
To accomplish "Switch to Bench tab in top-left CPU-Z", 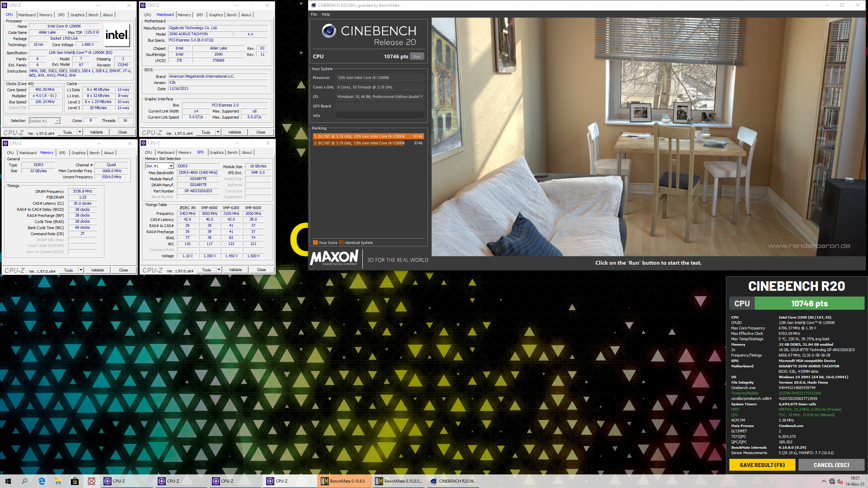I will (94, 15).
